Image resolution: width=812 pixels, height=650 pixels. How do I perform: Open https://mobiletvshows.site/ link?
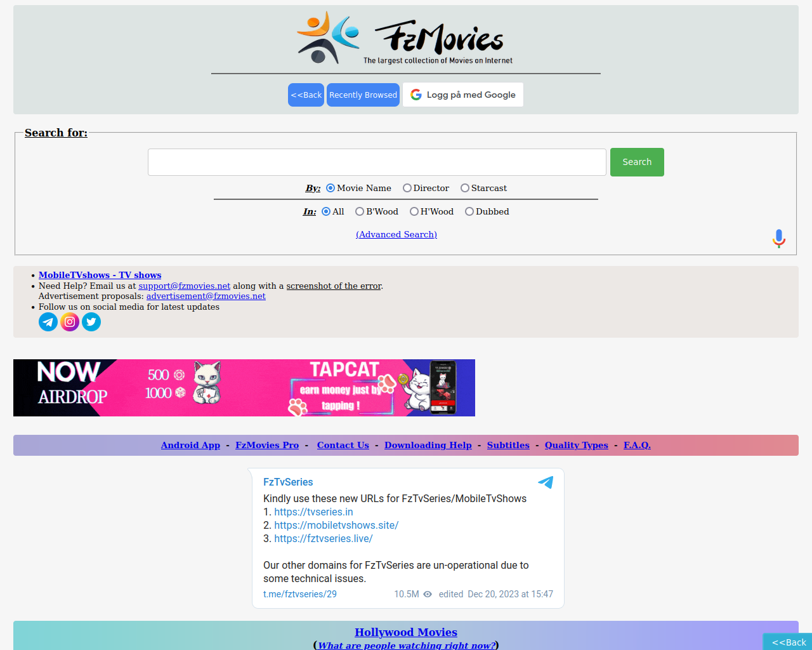pos(336,525)
